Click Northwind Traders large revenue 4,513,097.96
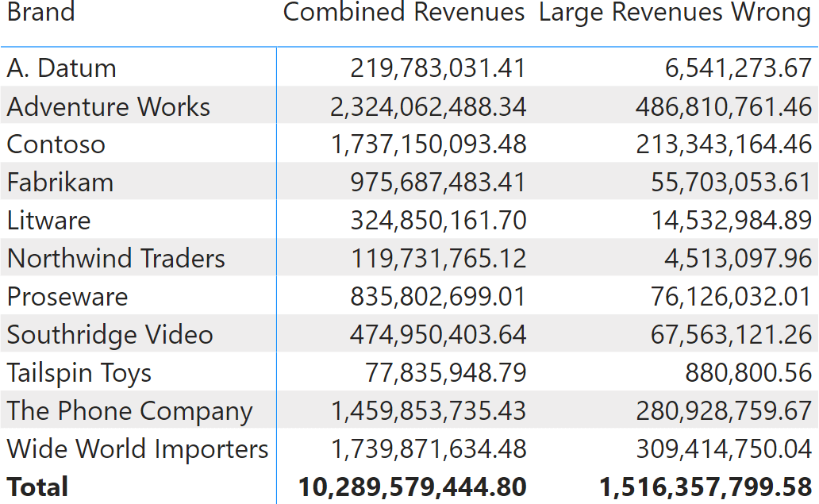The width and height of the screenshot is (819, 504). pyautogui.click(x=738, y=259)
